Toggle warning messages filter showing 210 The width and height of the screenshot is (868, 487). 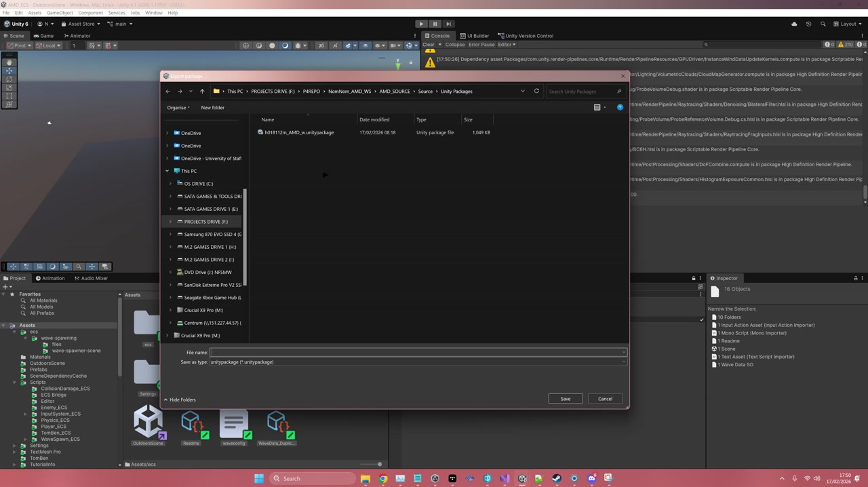tap(846, 45)
